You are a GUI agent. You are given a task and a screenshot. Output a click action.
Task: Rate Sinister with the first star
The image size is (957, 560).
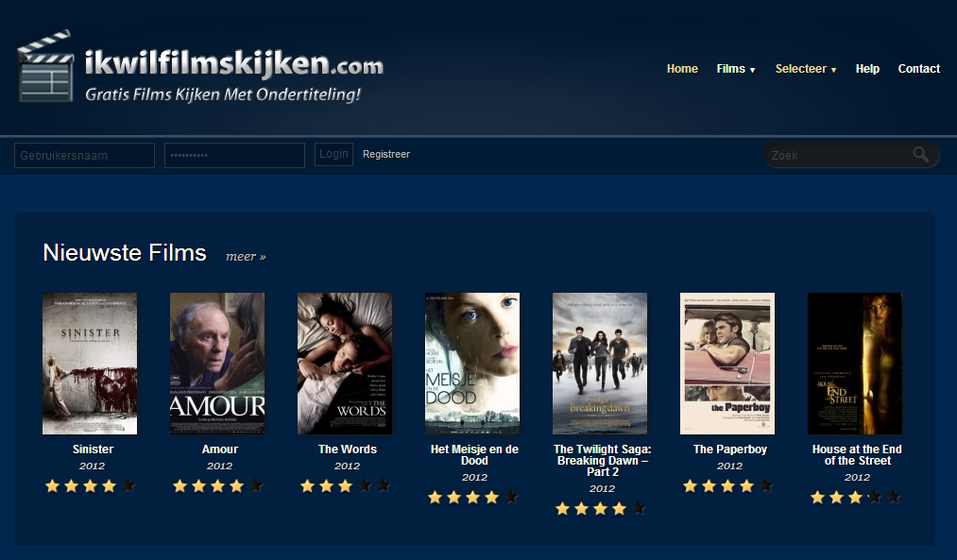(53, 486)
